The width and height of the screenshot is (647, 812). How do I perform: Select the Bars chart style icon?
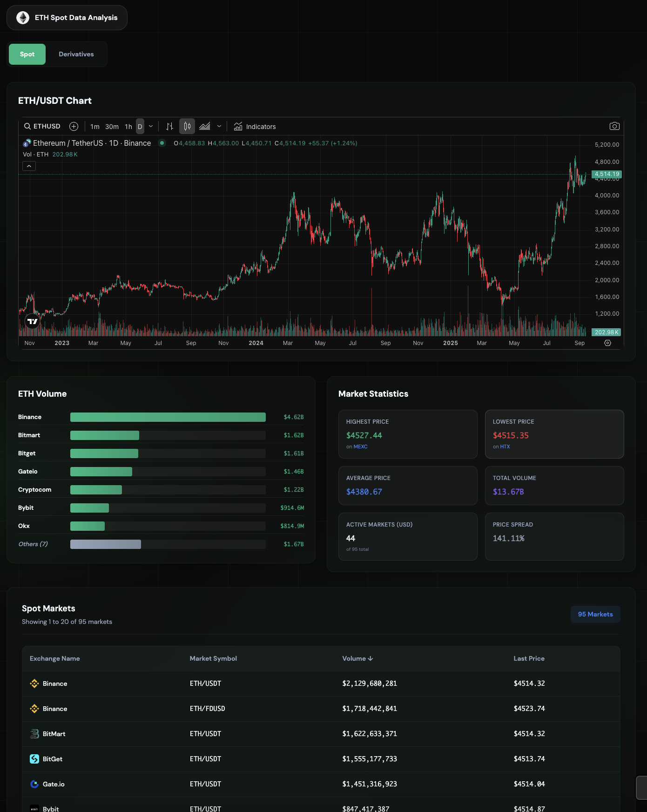[x=170, y=126]
